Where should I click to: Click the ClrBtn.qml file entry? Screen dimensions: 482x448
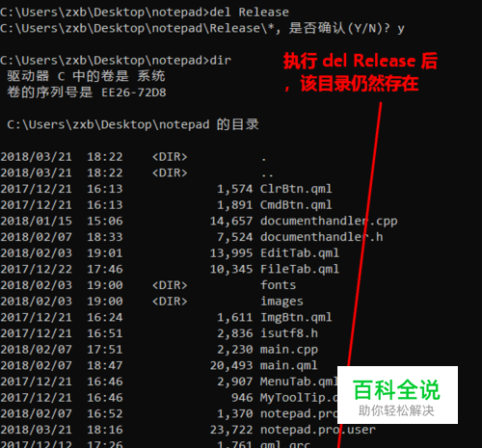(296, 189)
